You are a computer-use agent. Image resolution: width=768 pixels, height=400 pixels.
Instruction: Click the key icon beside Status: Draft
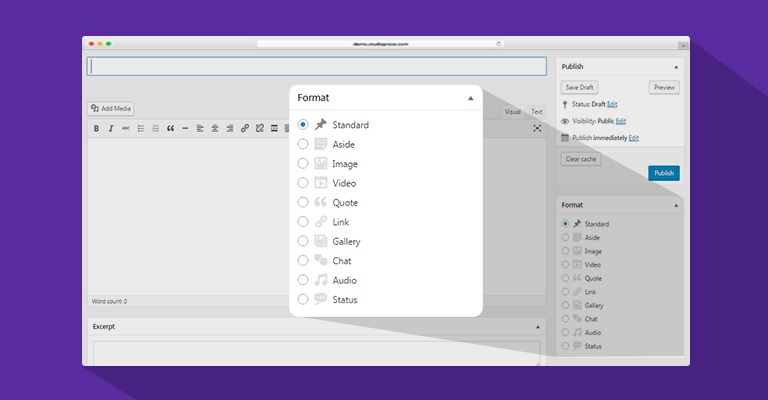(565, 104)
